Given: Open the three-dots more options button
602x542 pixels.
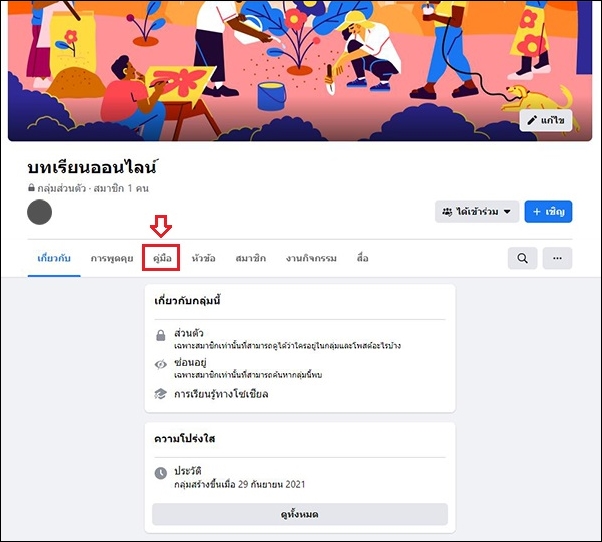Looking at the screenshot, I should click(557, 258).
